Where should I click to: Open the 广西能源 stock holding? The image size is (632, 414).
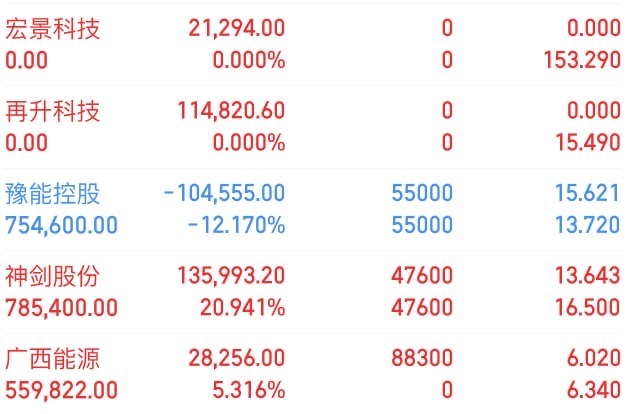(x=312, y=374)
